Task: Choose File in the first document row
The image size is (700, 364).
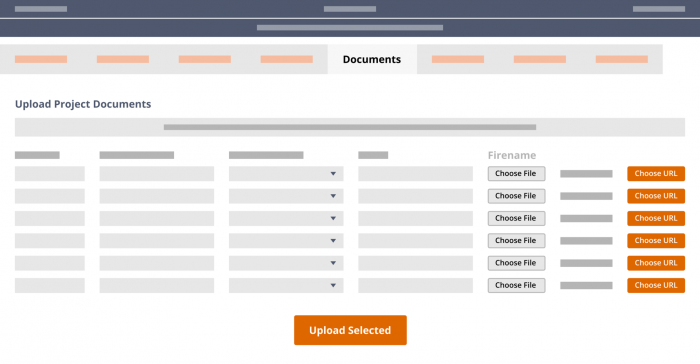Action: [x=516, y=174]
